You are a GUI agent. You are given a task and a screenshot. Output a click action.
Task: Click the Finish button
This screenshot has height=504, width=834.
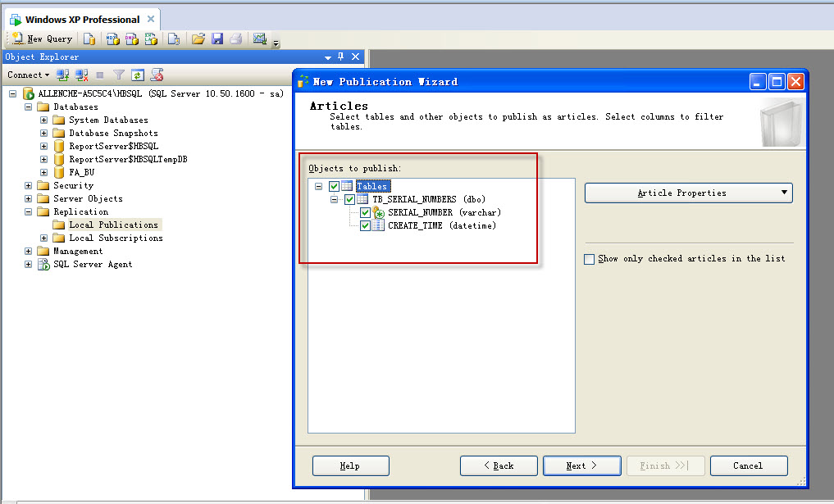665,465
